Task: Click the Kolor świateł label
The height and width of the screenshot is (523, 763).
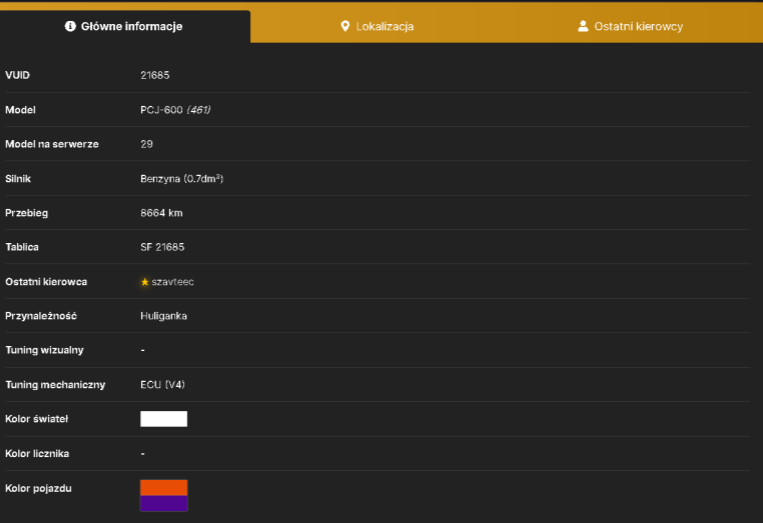Action: pyautogui.click(x=36, y=419)
